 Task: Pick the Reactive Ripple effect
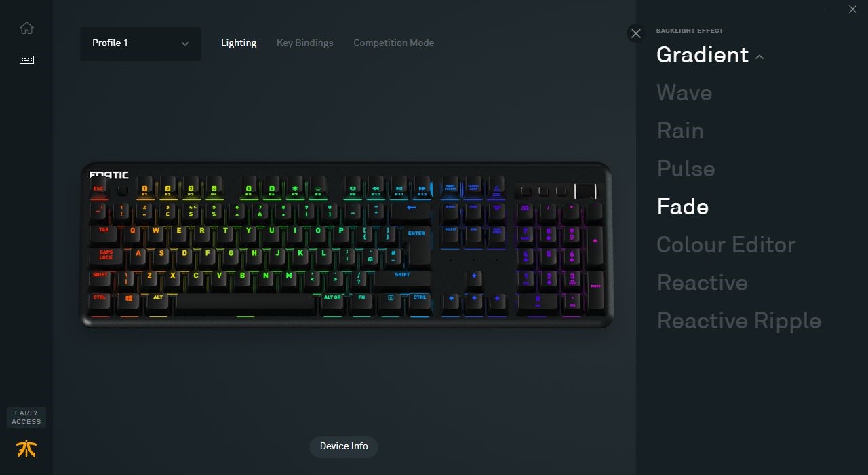(x=739, y=321)
